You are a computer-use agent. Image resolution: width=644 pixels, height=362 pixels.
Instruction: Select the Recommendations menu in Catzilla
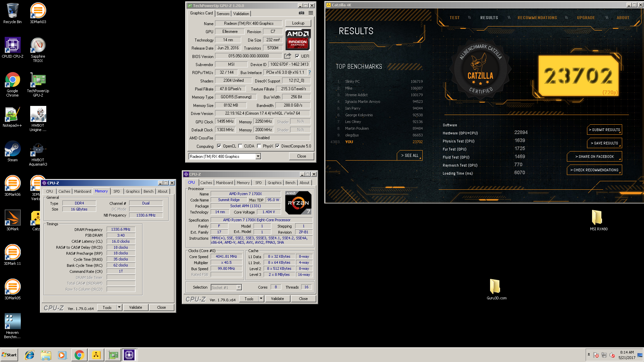click(537, 18)
